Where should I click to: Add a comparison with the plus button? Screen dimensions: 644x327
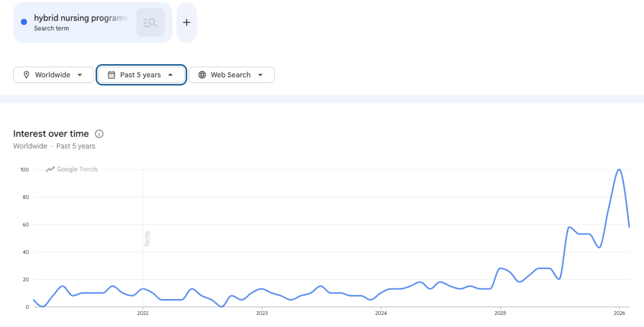[x=186, y=23]
